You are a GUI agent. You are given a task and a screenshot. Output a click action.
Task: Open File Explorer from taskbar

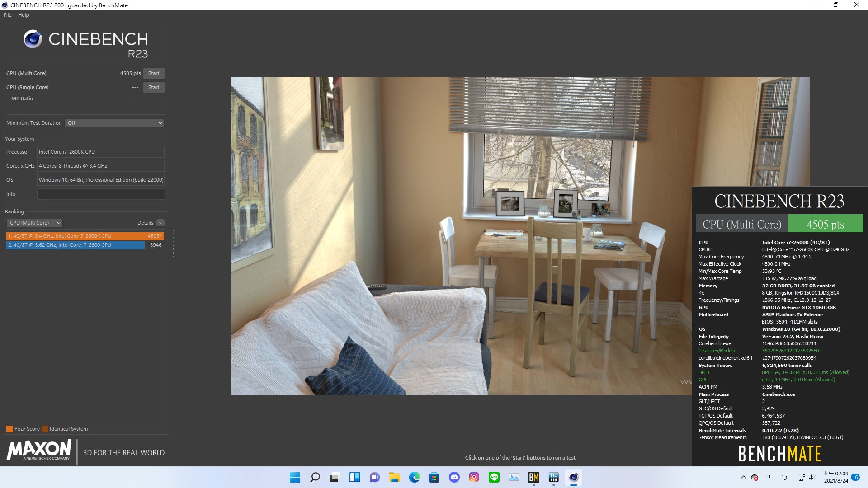point(394,477)
